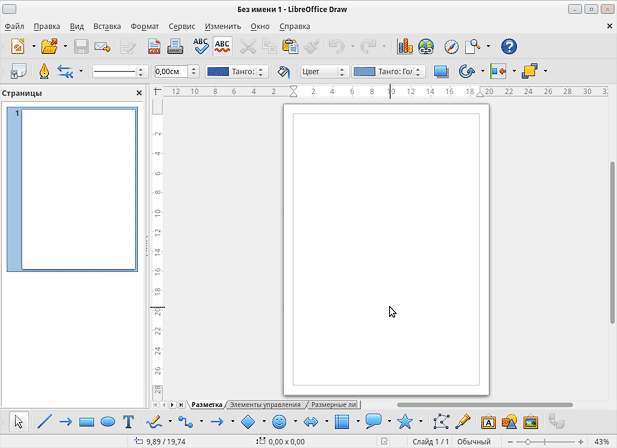Open the Fontwork Gallery icon
The width and height of the screenshot is (617, 448).
488,422
